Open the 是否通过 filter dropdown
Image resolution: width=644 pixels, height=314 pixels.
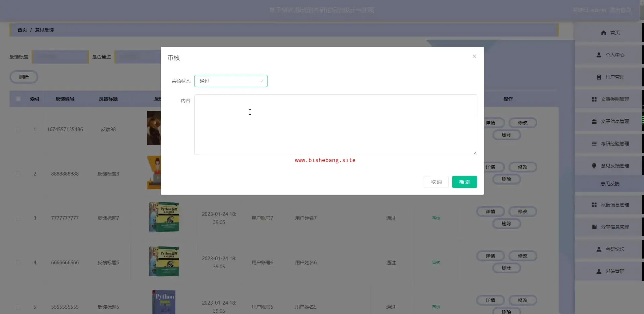click(x=138, y=57)
